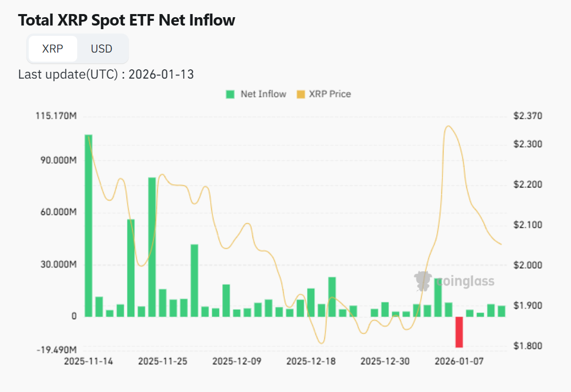The height and width of the screenshot is (392, 571).
Task: Switch to the USD tab
Action: click(x=101, y=49)
